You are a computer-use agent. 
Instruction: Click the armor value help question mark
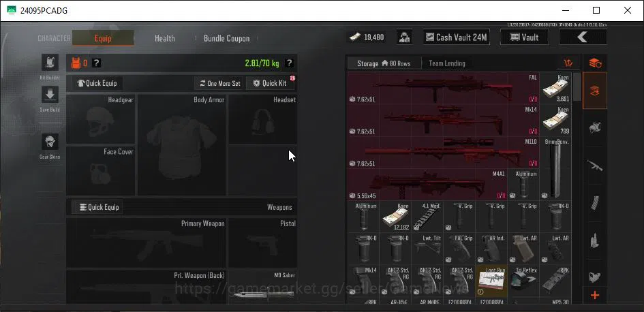point(97,63)
